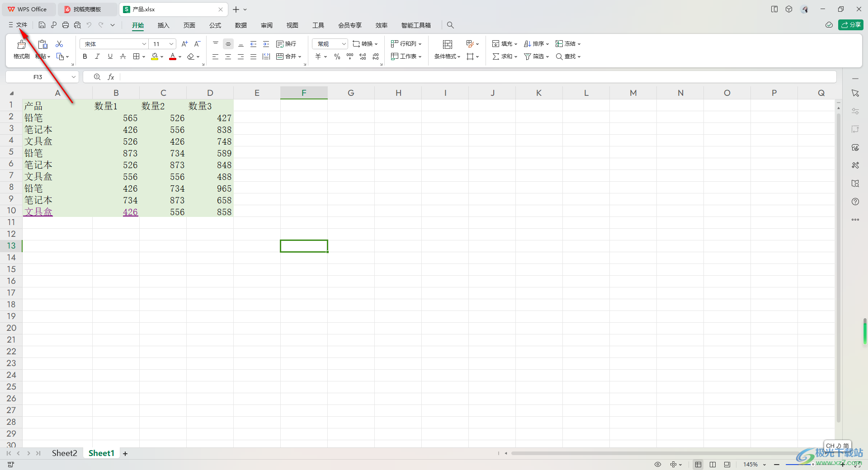This screenshot has height=470, width=868.
Task: Open the font name dropdown 宋体
Action: click(144, 44)
